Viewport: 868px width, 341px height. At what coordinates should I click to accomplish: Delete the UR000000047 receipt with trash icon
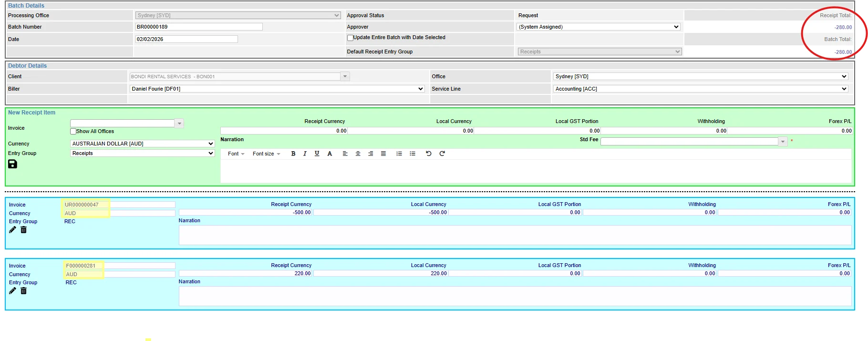coord(23,230)
